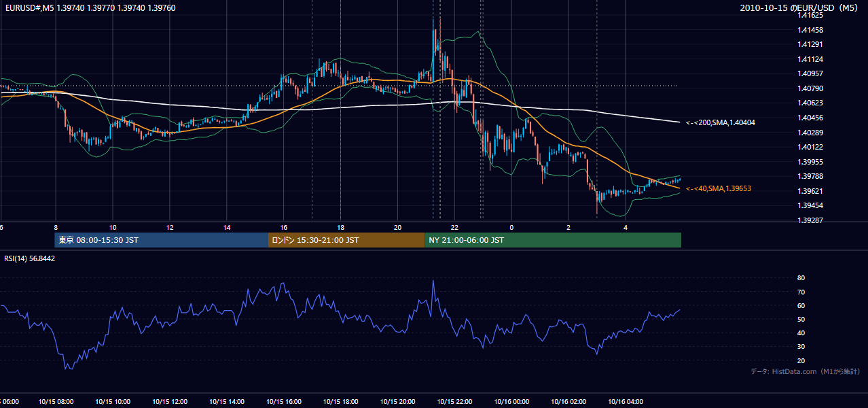Viewport: 868px width, 408px height.
Task: Click the RSI scale value 80
Action: [x=801, y=278]
